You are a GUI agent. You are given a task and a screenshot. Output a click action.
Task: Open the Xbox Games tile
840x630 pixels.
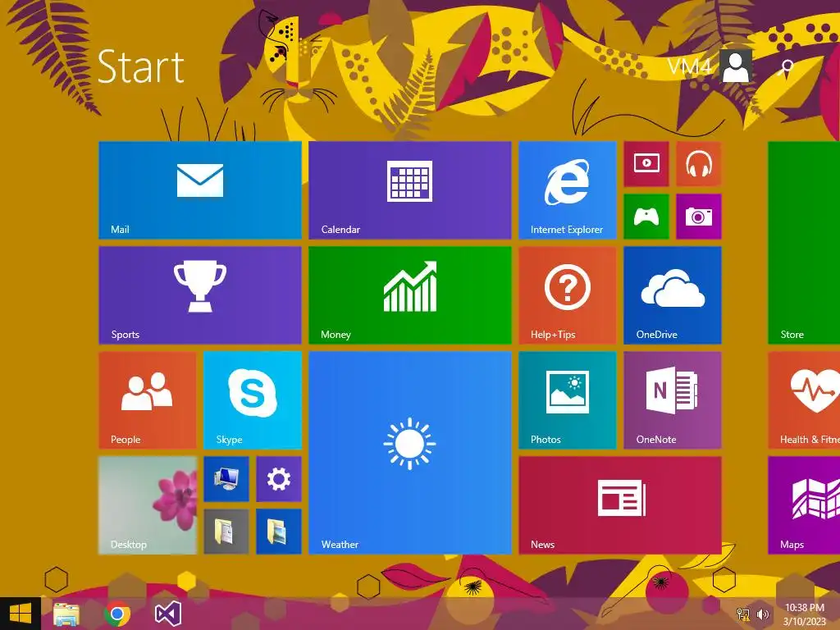(x=646, y=217)
